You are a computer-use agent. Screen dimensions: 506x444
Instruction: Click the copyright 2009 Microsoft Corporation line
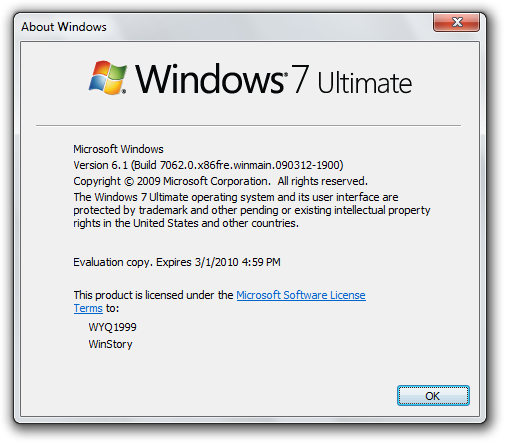coord(220,181)
